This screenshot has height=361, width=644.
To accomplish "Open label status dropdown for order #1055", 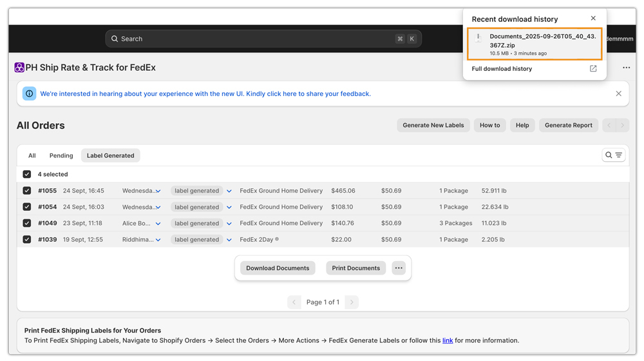I will coord(229,191).
